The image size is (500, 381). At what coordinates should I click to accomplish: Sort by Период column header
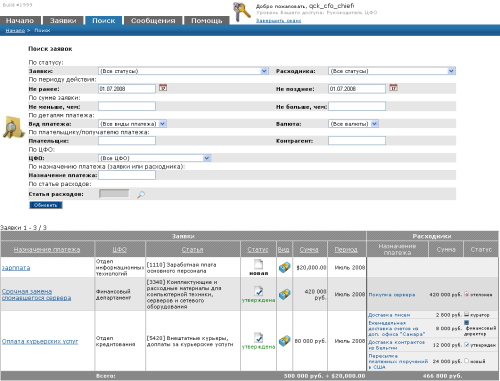point(346,250)
